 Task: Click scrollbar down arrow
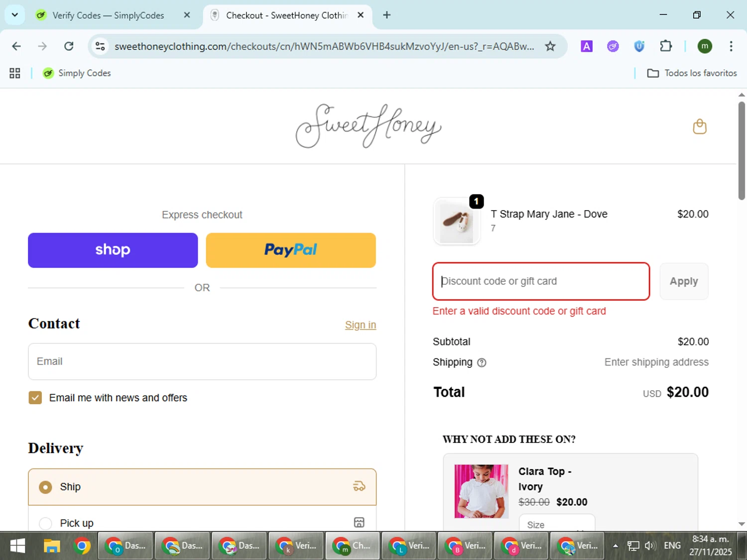click(742, 524)
